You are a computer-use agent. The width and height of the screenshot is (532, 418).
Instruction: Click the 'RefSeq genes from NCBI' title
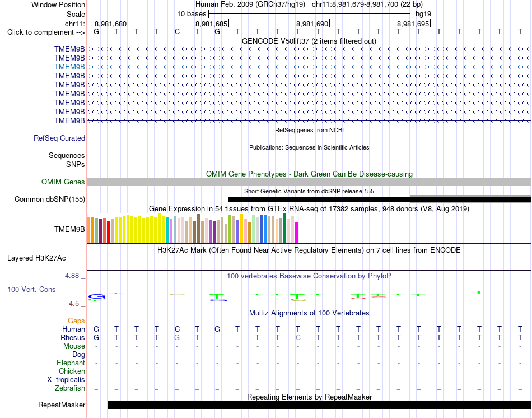(x=309, y=130)
